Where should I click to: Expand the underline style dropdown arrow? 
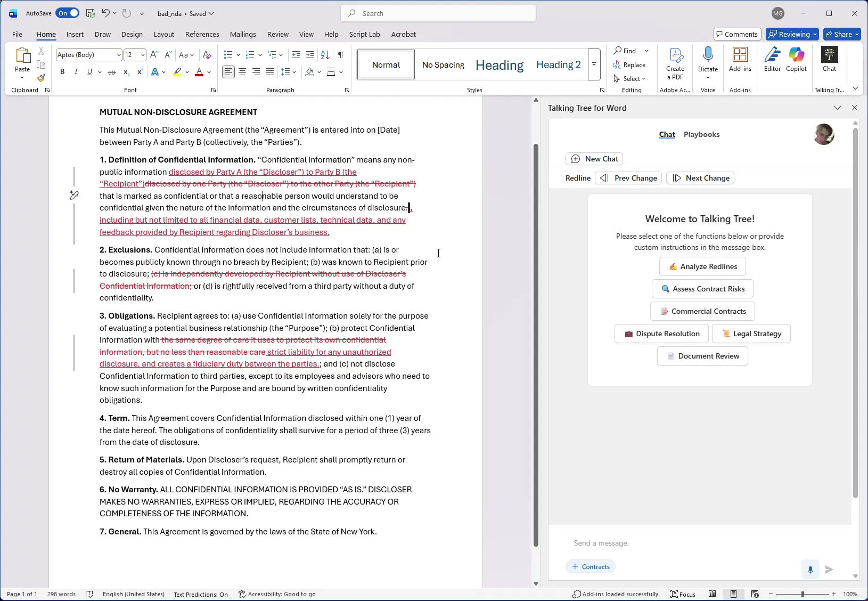[x=100, y=72]
